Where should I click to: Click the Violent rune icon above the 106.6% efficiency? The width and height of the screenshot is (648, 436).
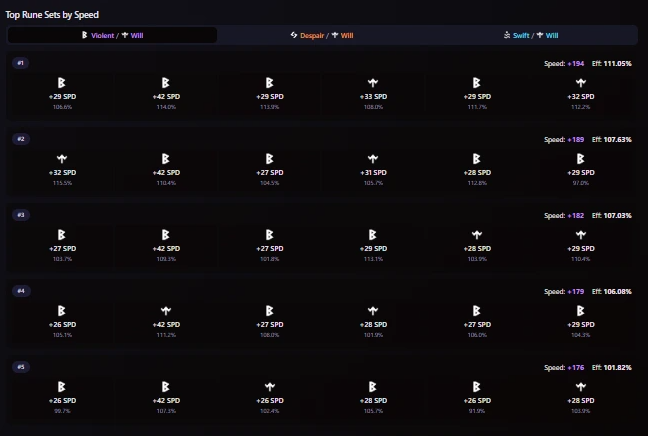tap(62, 83)
